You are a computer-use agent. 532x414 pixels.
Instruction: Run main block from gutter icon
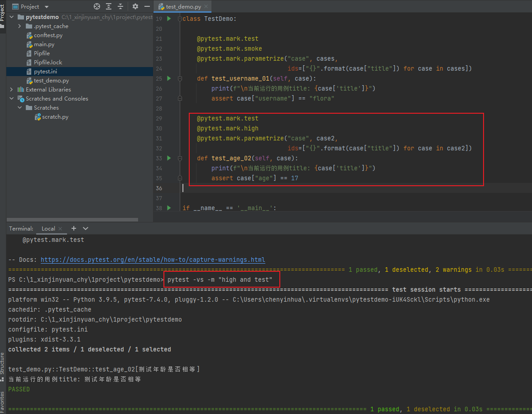pyautogui.click(x=168, y=207)
